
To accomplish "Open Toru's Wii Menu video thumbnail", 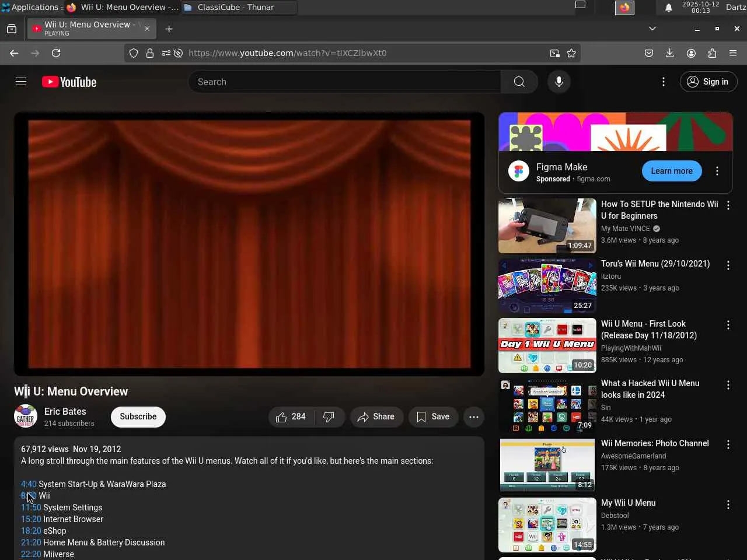I will coord(547,286).
